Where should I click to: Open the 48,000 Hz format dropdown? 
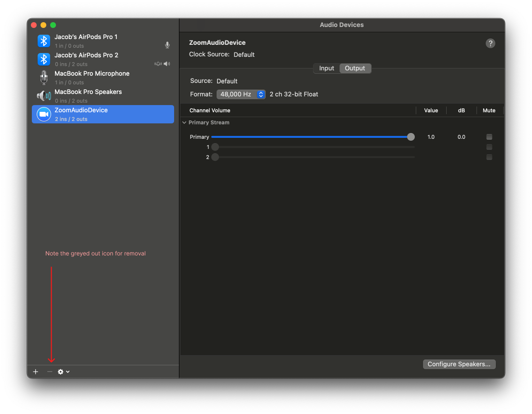point(241,94)
